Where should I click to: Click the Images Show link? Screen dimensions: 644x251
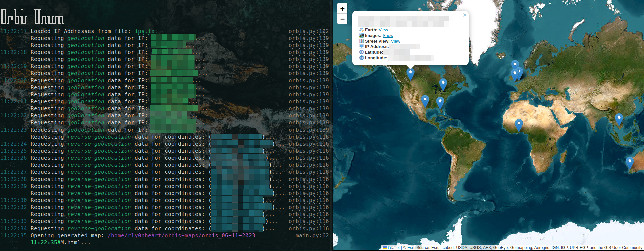(388, 36)
